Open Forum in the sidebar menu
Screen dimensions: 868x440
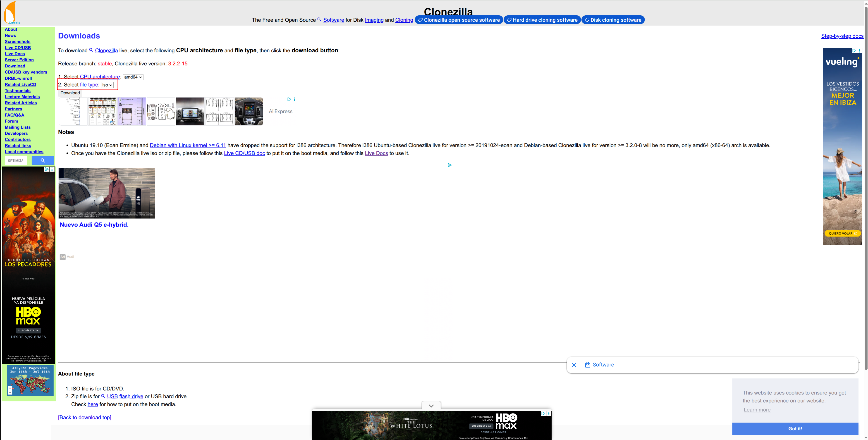click(12, 121)
